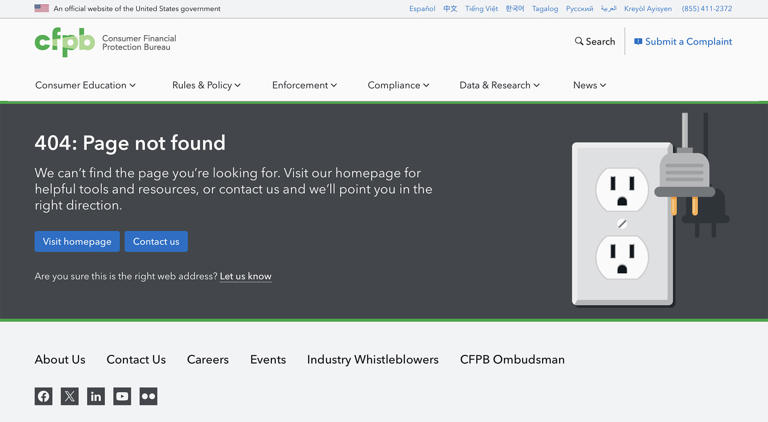Expand the Enforcement dropdown menu

coord(304,85)
